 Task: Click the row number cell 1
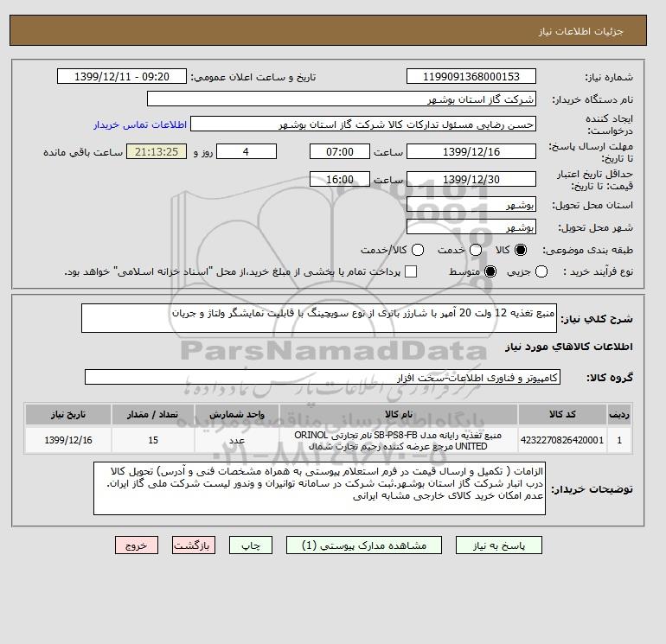click(x=619, y=440)
